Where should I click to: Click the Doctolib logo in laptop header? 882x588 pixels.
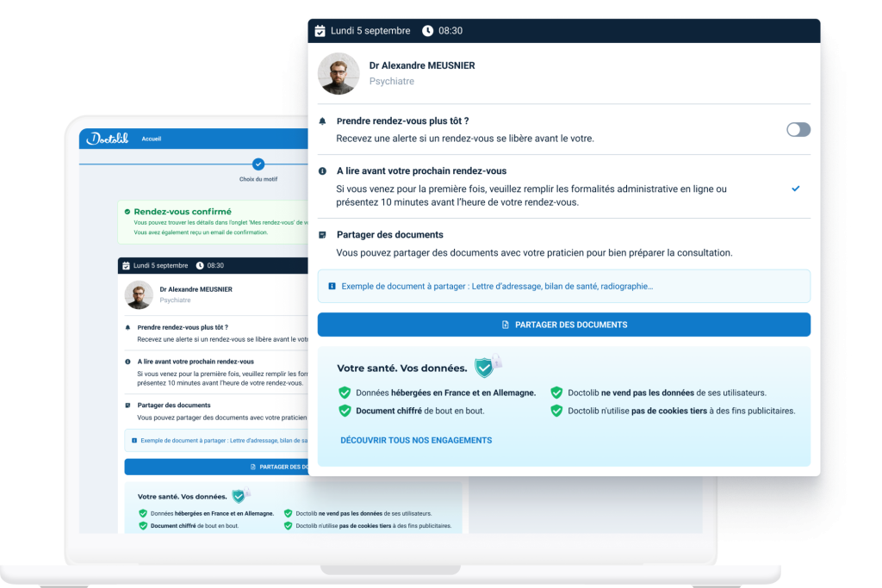[108, 139]
